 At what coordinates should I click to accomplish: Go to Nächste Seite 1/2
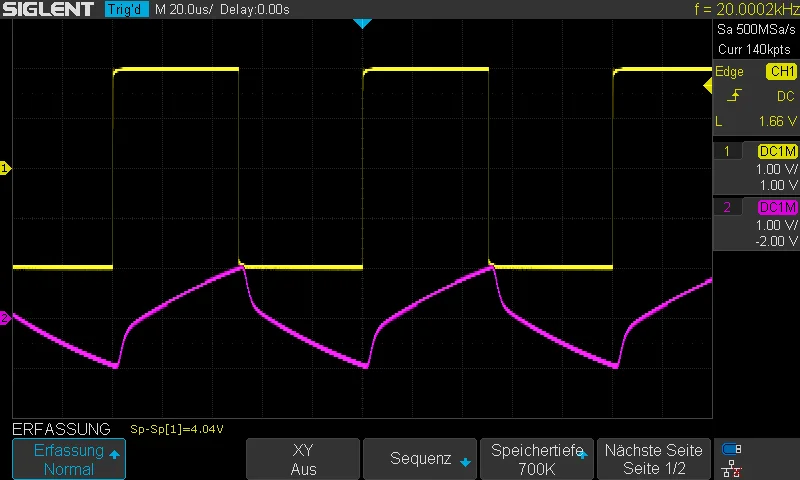(x=654, y=459)
